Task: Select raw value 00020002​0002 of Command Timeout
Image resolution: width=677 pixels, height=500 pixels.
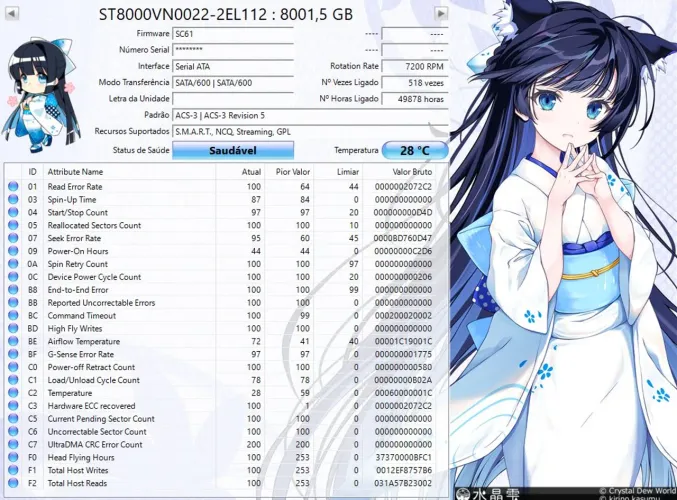Action: (403, 316)
